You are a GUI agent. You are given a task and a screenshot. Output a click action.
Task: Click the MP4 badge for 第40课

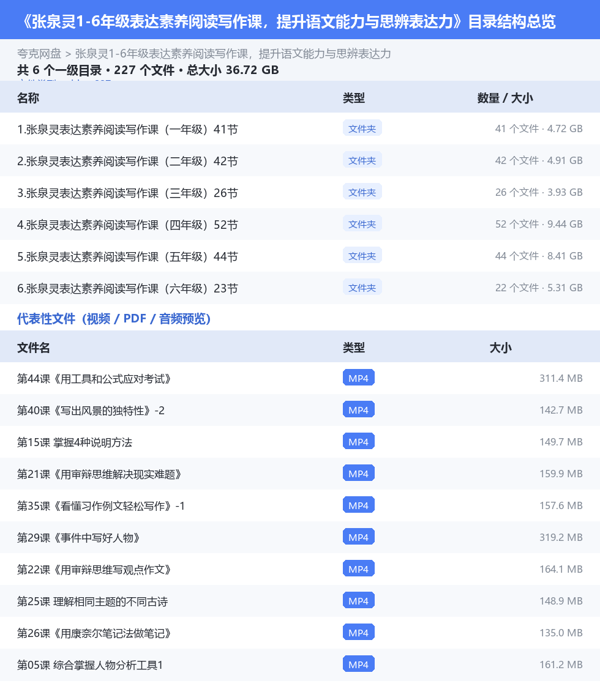[x=359, y=410]
